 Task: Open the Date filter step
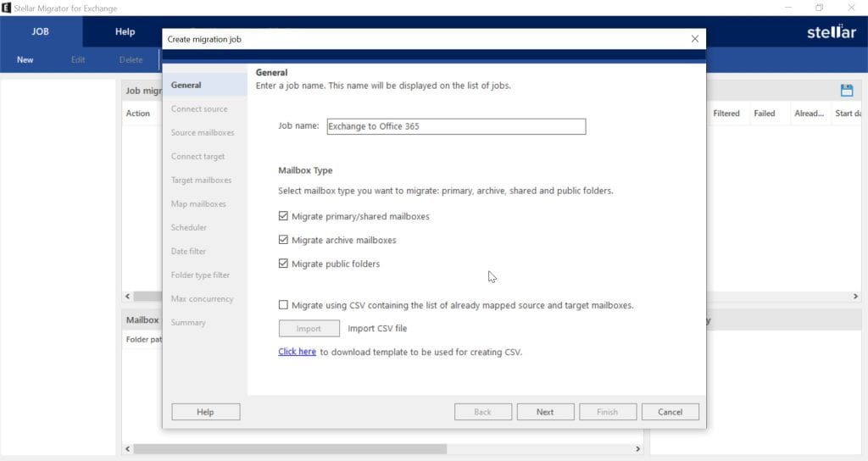pos(189,251)
